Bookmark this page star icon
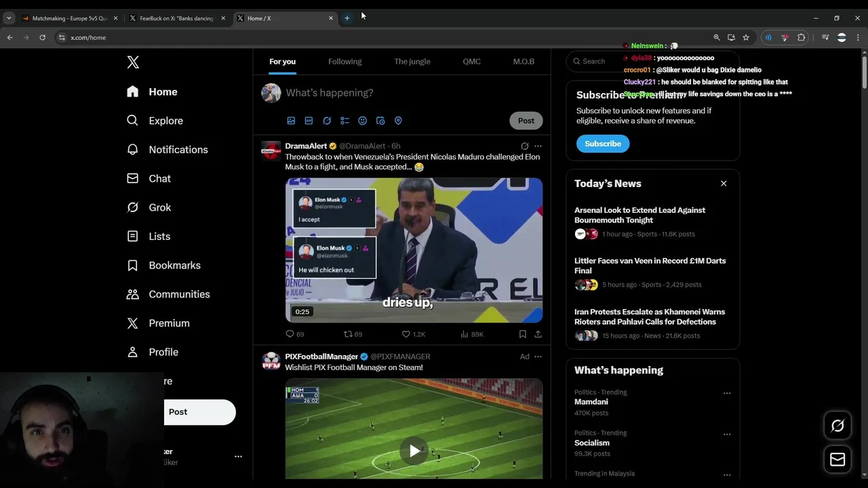The image size is (868, 488). 746,38
